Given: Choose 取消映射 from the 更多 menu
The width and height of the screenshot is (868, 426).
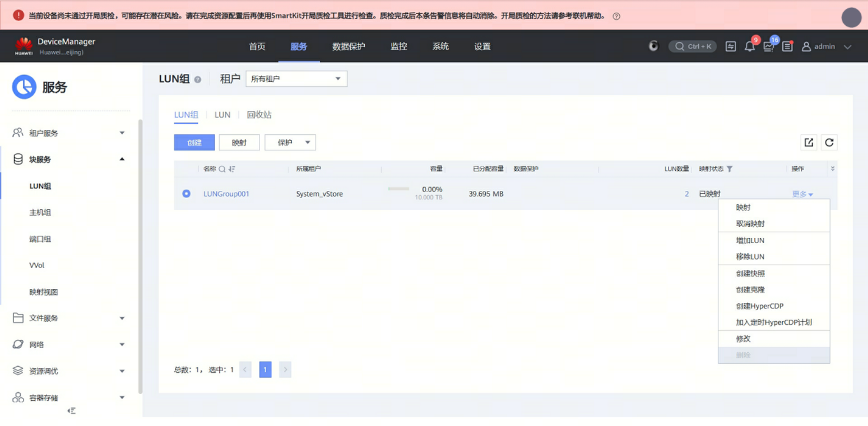Looking at the screenshot, I should click(x=774, y=223).
